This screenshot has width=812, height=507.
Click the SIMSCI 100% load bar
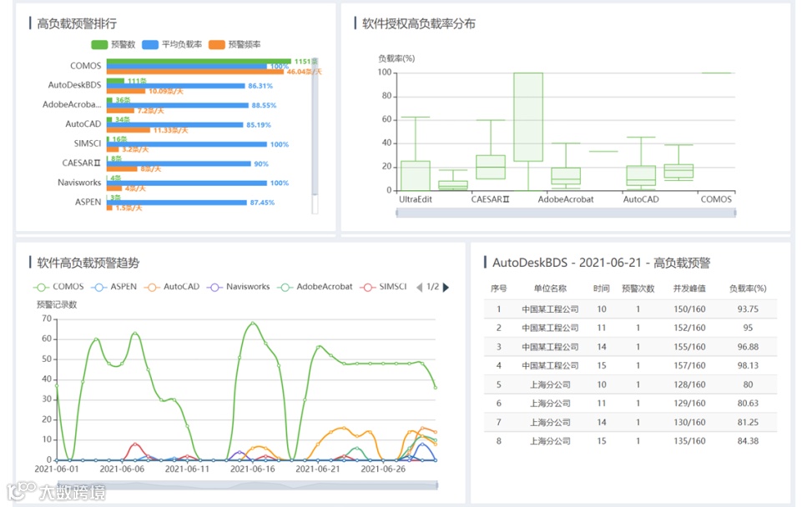point(187,144)
